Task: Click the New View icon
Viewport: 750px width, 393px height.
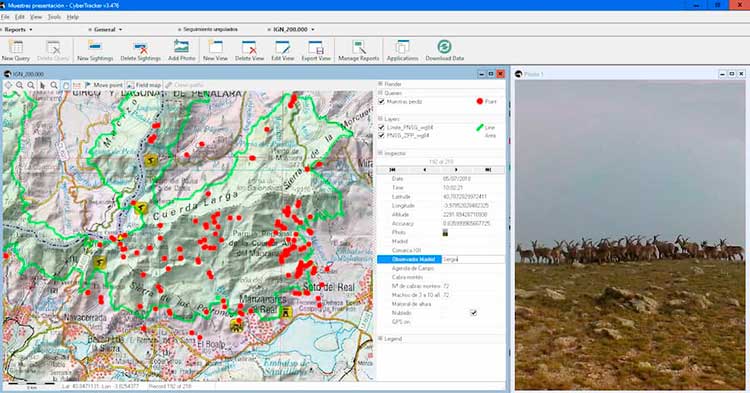Action: pos(215,47)
